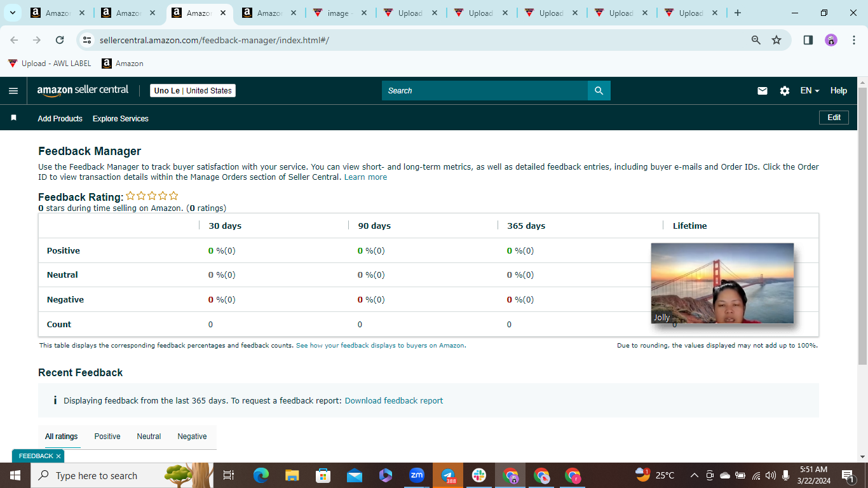The height and width of the screenshot is (488, 868).
Task: Go back with the browser back arrow
Action: click(14, 40)
